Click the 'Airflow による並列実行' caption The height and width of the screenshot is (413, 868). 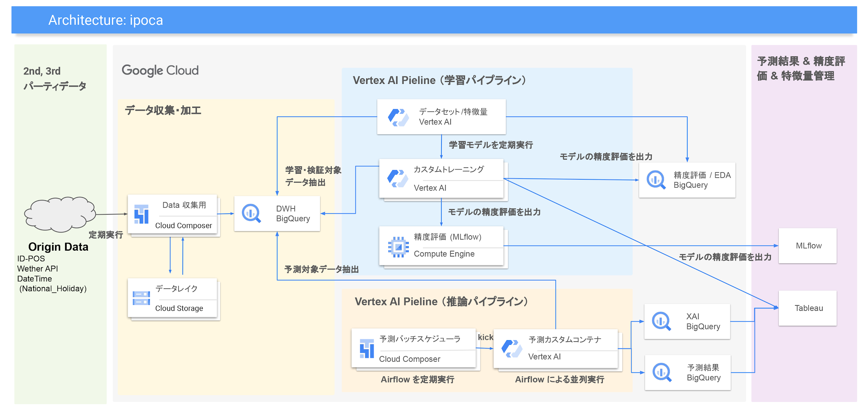point(559,380)
